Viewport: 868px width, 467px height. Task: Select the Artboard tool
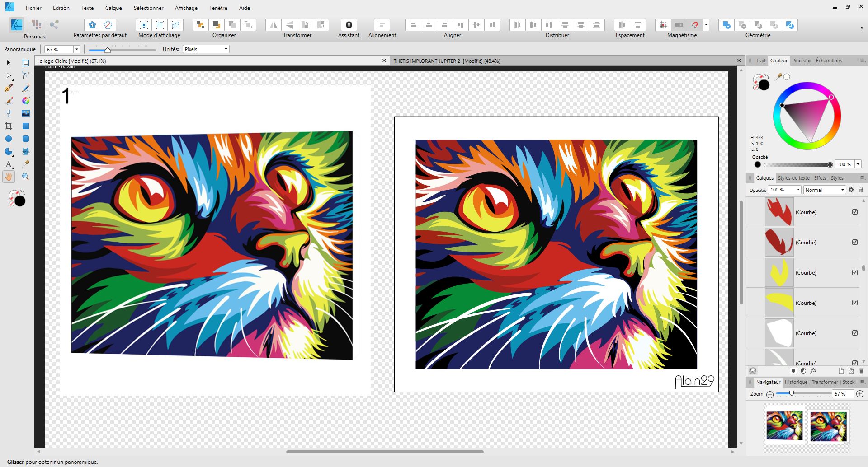pyautogui.click(x=26, y=63)
